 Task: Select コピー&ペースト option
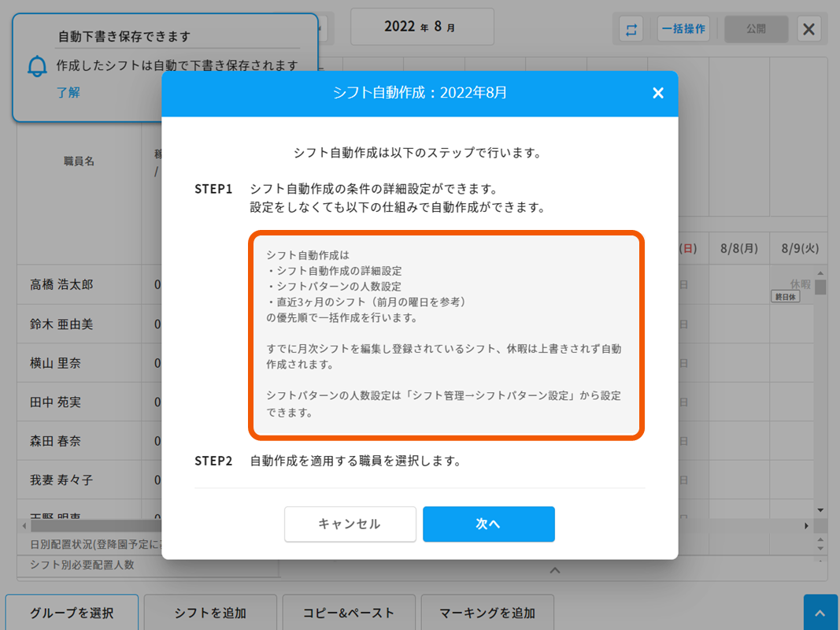click(x=349, y=613)
